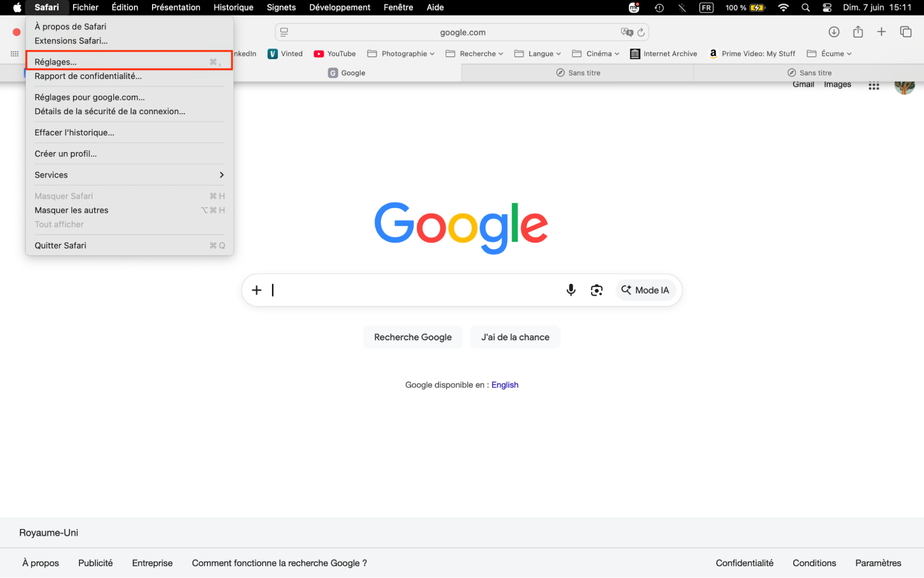Click the Vinted bookmark
The image size is (924, 578).
(x=285, y=54)
